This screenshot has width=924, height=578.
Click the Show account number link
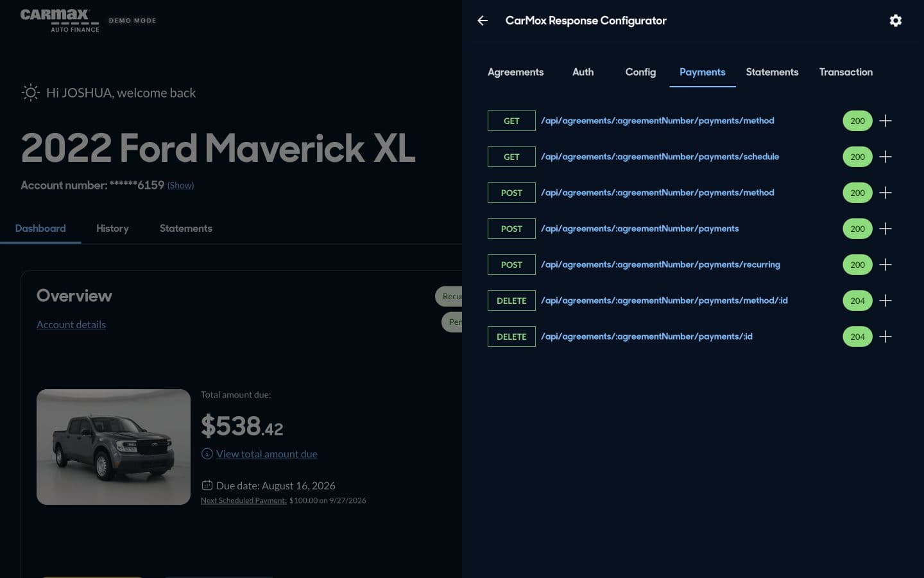[180, 186]
